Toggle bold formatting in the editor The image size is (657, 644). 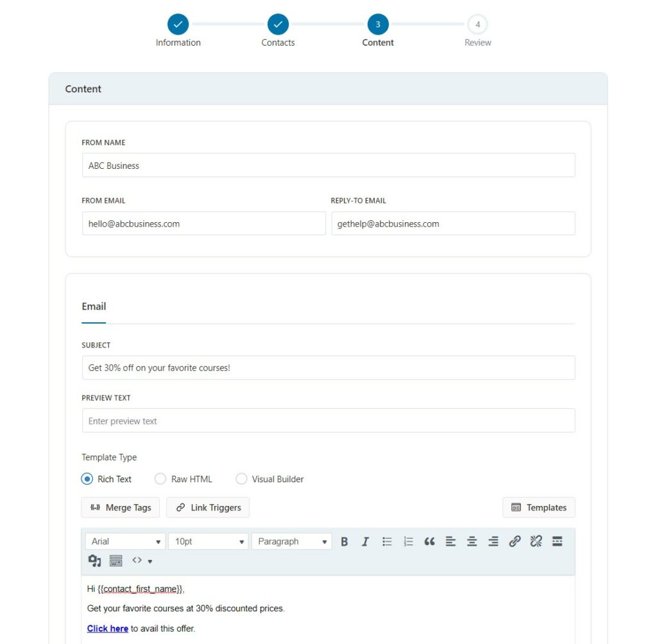345,541
